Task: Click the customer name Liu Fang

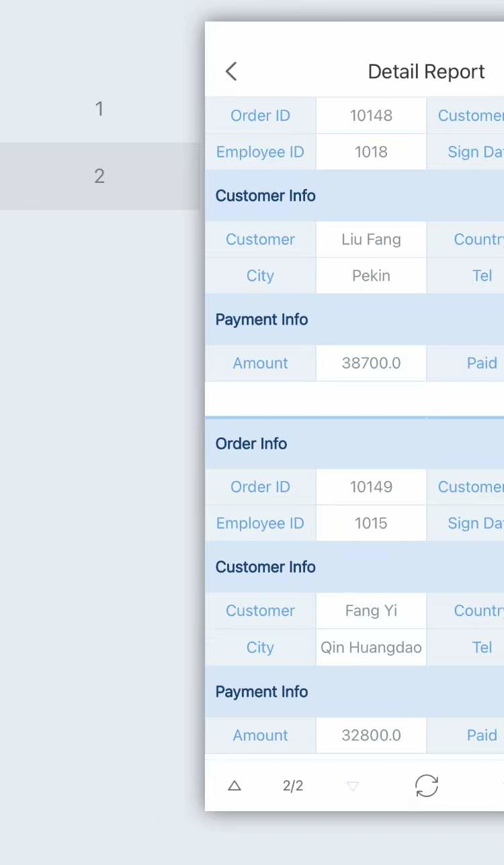Action: [x=371, y=239]
